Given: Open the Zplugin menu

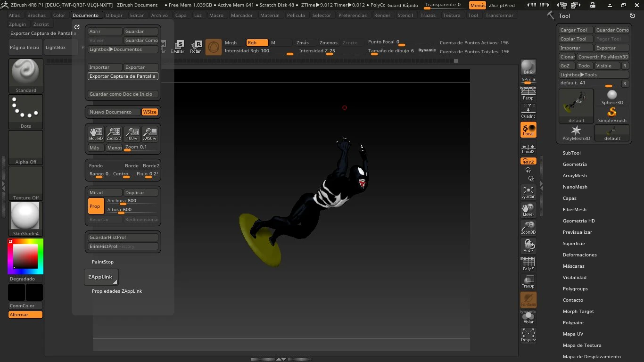Looking at the screenshot, I should (x=17, y=25).
